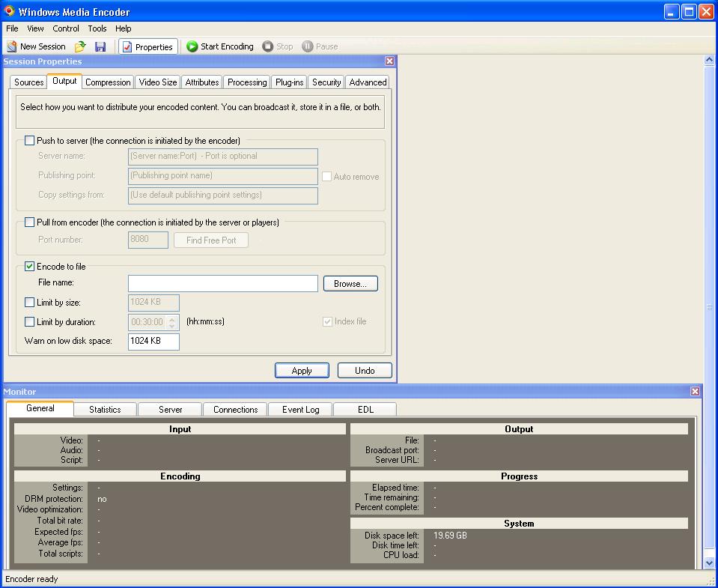Open the EDL monitor tab
Viewport: 718px width, 588px height.
(365, 410)
